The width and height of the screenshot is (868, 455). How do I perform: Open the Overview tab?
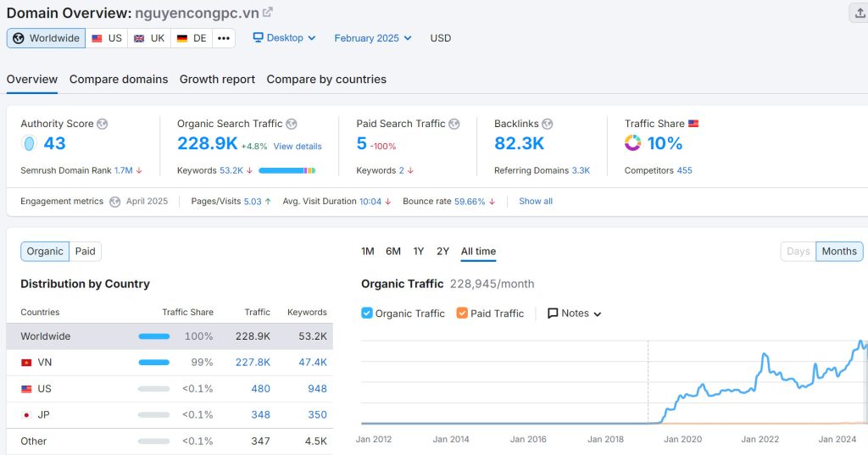(32, 79)
